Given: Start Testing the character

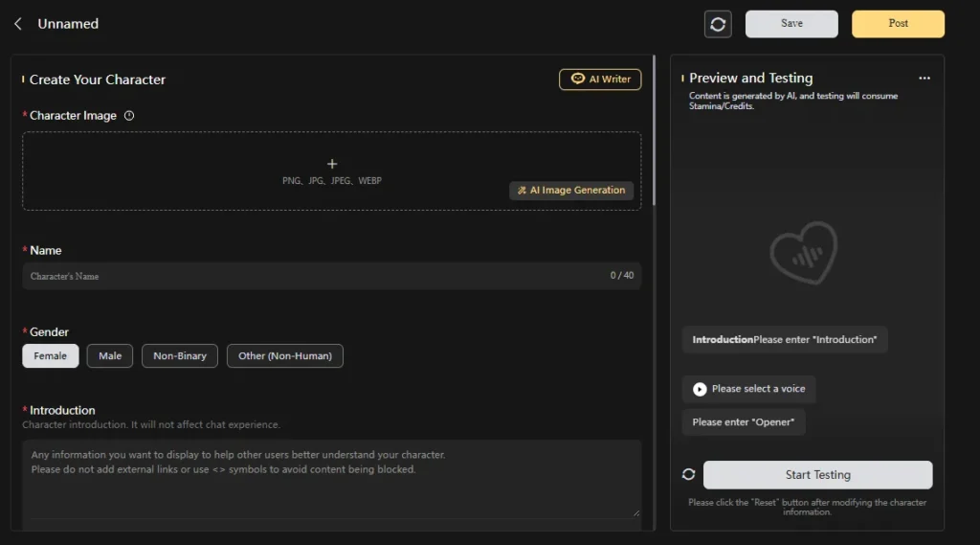Looking at the screenshot, I should (x=817, y=475).
